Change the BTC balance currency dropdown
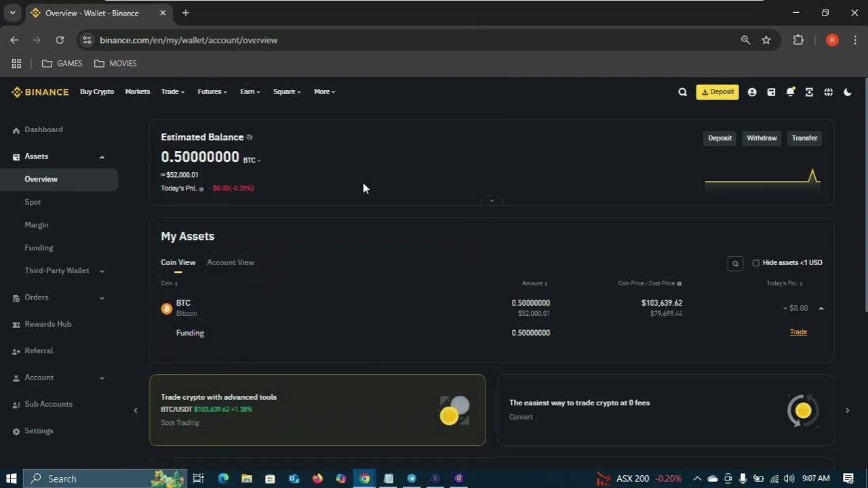This screenshot has width=868, height=488. [x=252, y=160]
